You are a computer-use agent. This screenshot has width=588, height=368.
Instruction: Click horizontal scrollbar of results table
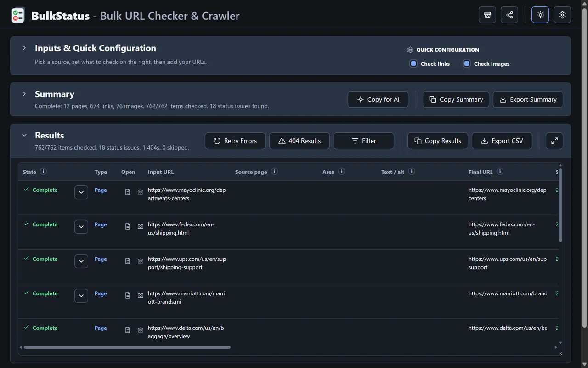click(x=127, y=347)
